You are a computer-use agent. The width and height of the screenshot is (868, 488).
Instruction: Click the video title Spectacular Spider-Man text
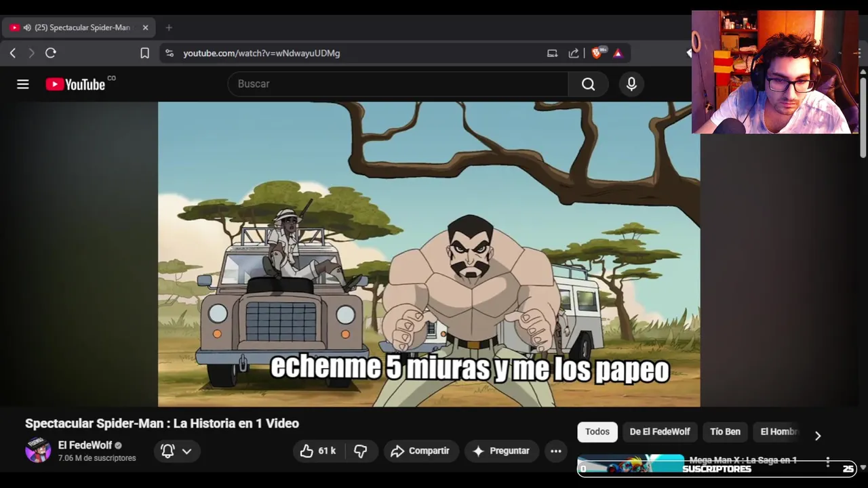pos(162,424)
